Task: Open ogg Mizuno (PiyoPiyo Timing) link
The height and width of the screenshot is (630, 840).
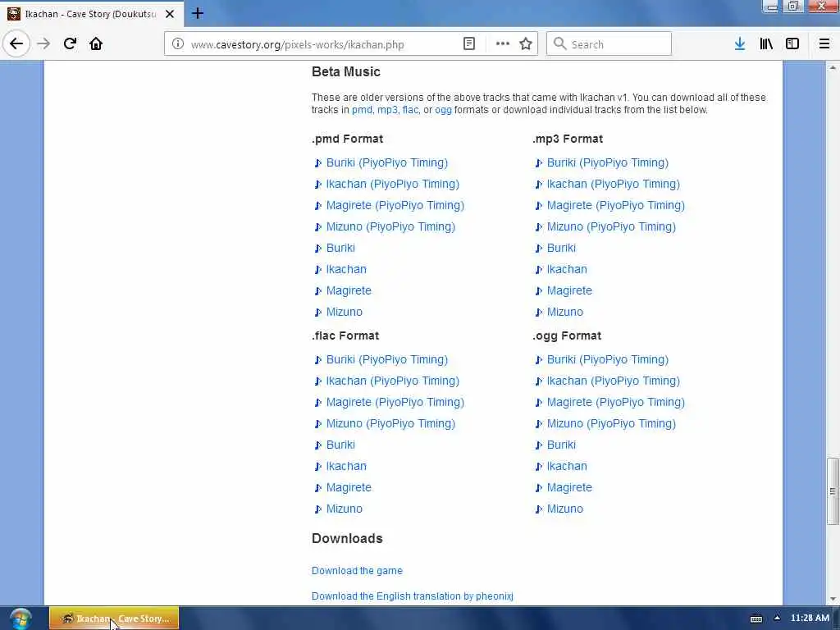Action: click(x=611, y=424)
